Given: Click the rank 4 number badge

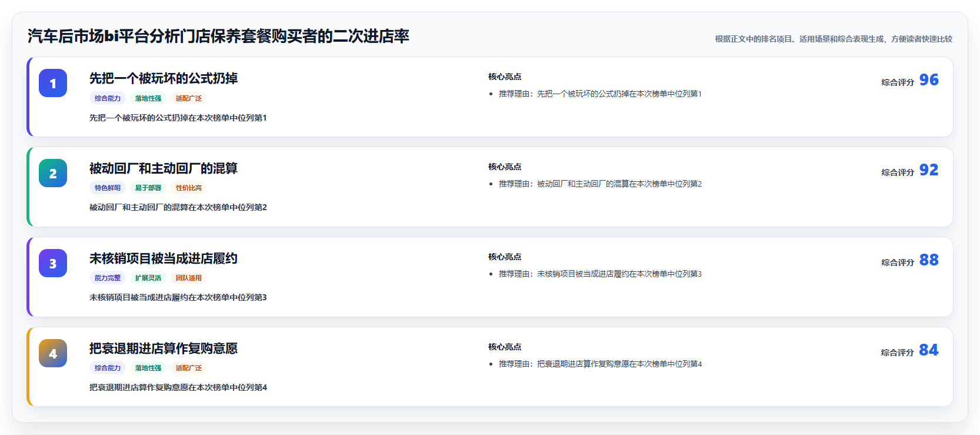Looking at the screenshot, I should tap(53, 353).
